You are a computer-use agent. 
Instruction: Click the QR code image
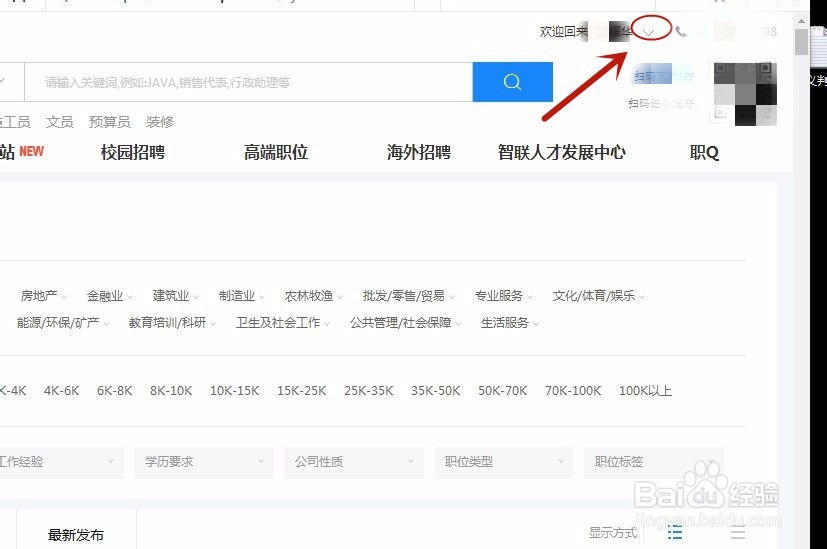[x=745, y=94]
